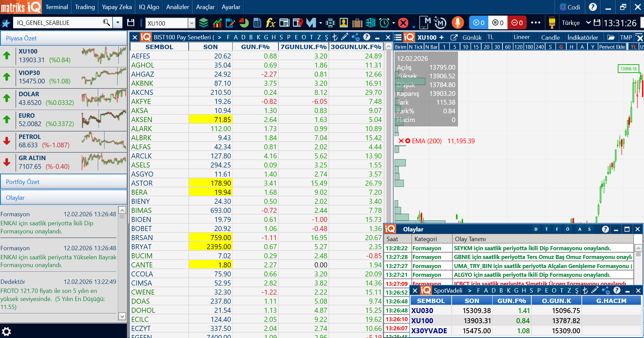Remove the EMA (200) indicator with red X
The width and height of the screenshot is (644, 338).
tap(401, 141)
